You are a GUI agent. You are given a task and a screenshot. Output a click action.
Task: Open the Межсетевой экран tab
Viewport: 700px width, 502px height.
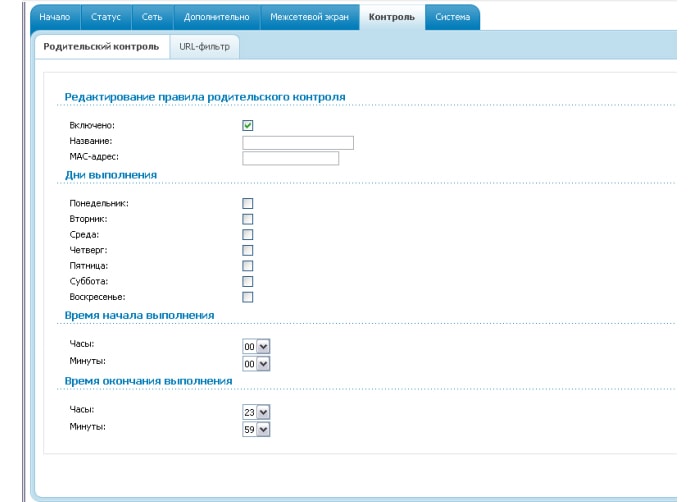point(309,17)
